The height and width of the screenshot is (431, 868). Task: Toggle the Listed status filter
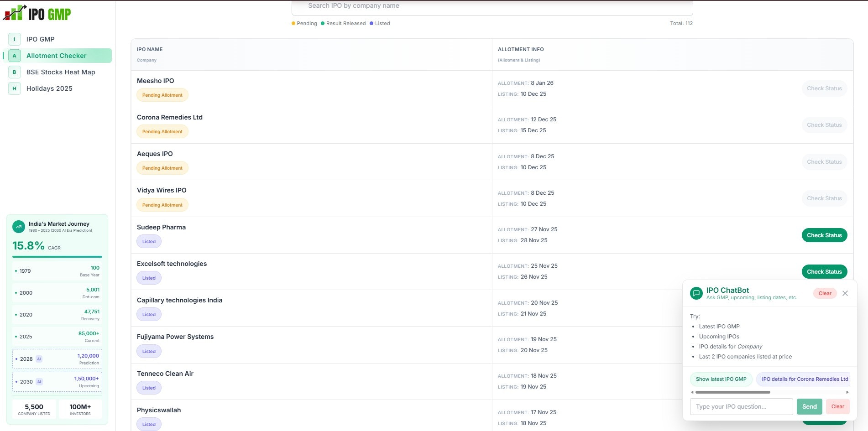[381, 23]
